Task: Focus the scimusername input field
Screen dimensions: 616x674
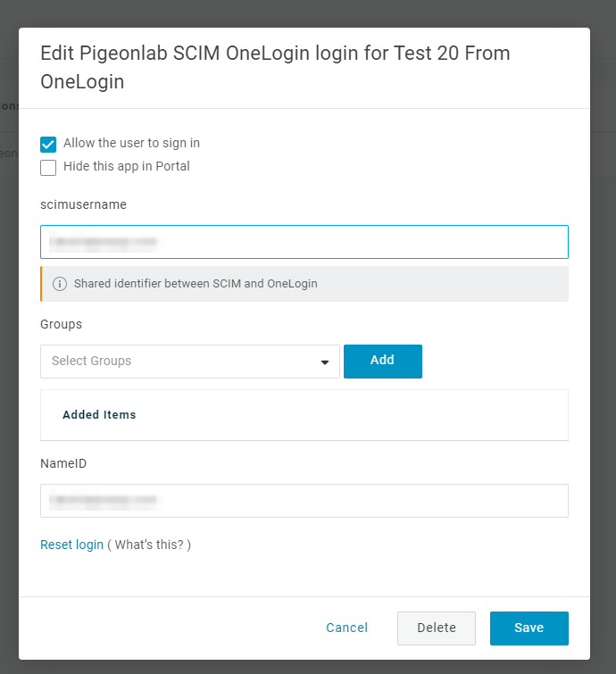Action: (304, 242)
